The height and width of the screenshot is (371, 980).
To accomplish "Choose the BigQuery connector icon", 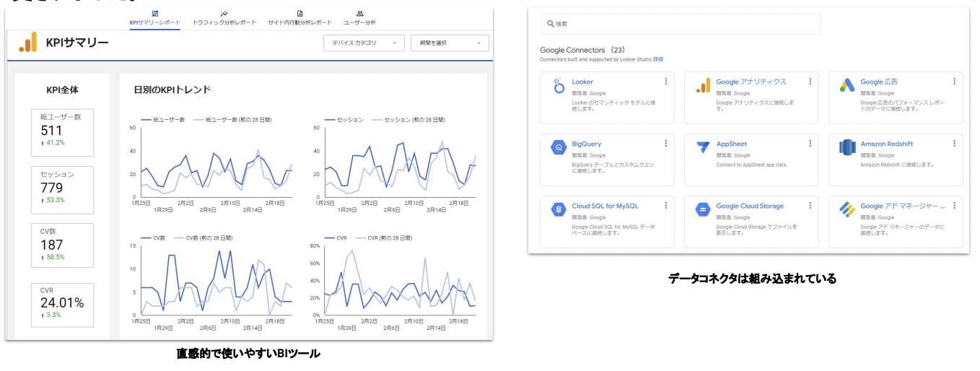I will (558, 147).
